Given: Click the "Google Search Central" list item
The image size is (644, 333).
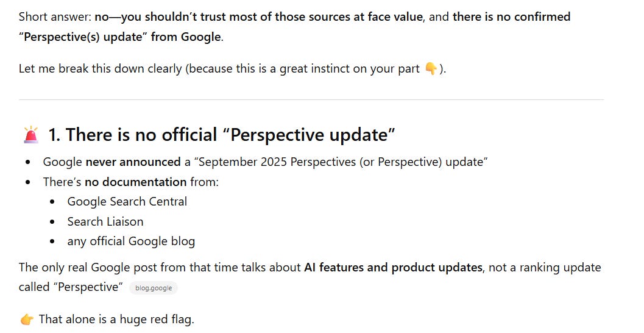Looking at the screenshot, I should point(127,201).
